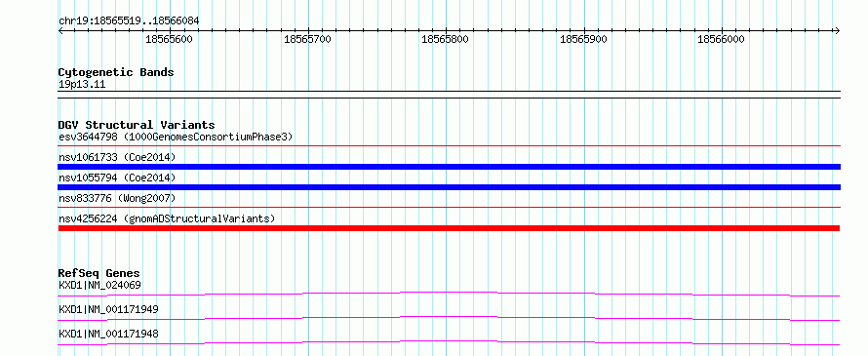
Task: Click the chr19:18565519..18566084 coordinates text
Action: tap(129, 21)
